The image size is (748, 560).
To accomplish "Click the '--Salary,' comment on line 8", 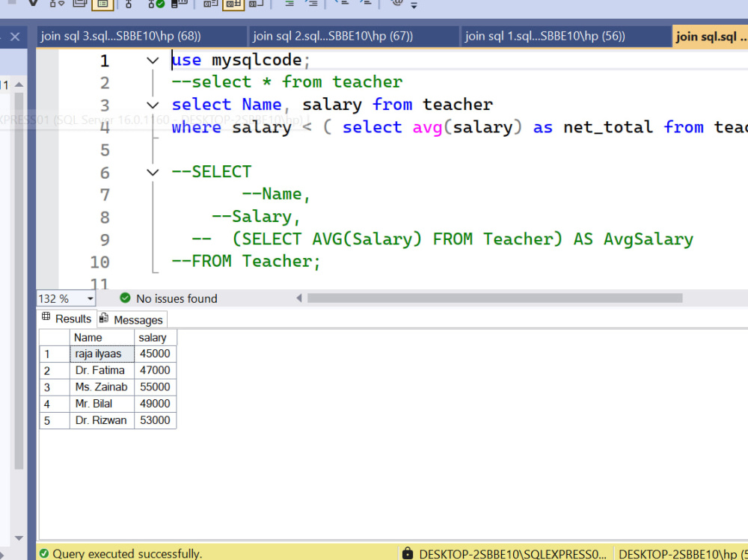I will pyautogui.click(x=256, y=217).
